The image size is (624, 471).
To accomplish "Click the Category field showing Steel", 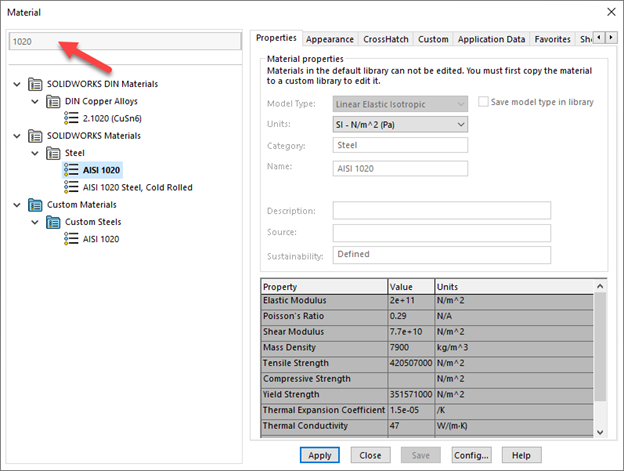I will tap(400, 145).
